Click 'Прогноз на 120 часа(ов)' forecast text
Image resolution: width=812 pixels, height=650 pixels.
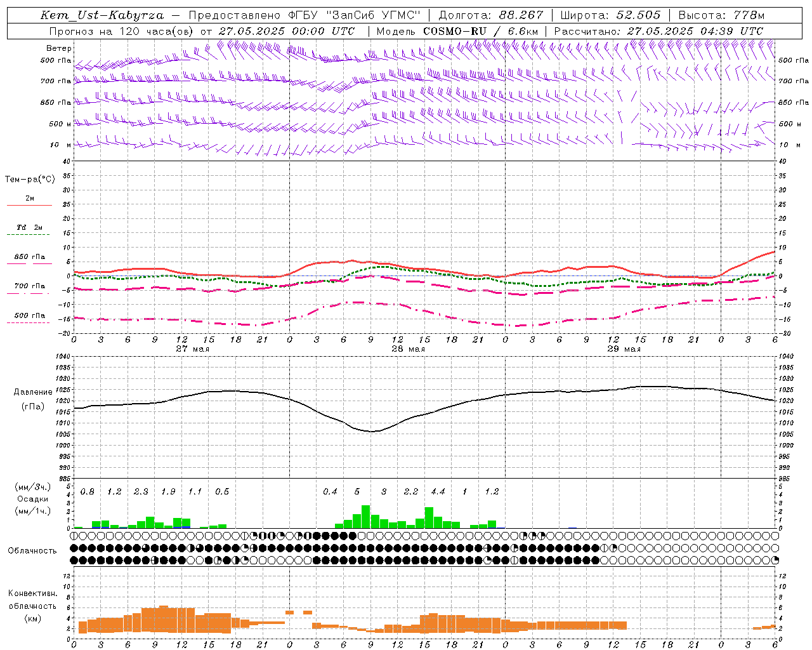tap(122, 31)
